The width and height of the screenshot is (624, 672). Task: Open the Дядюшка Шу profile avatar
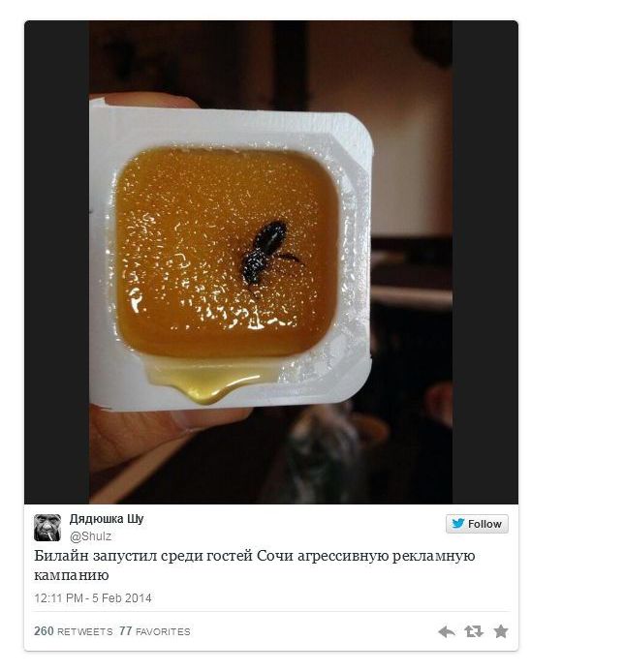click(x=47, y=527)
